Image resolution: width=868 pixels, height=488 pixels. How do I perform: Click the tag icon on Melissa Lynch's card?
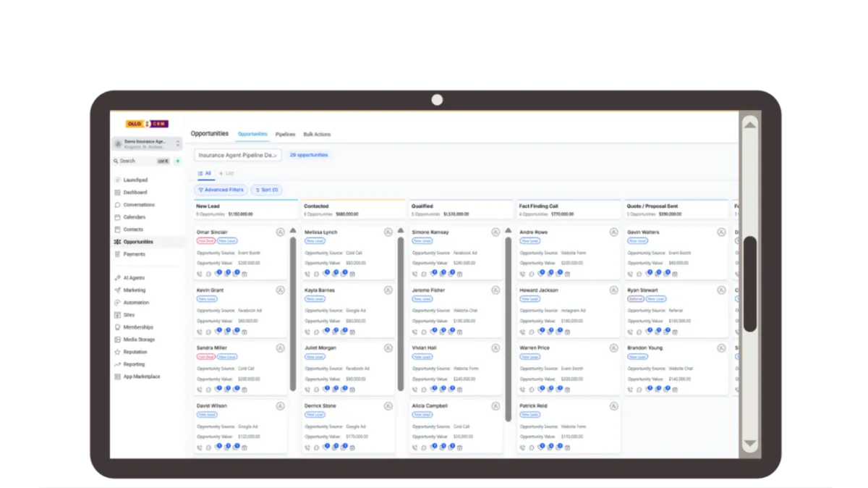coord(325,274)
